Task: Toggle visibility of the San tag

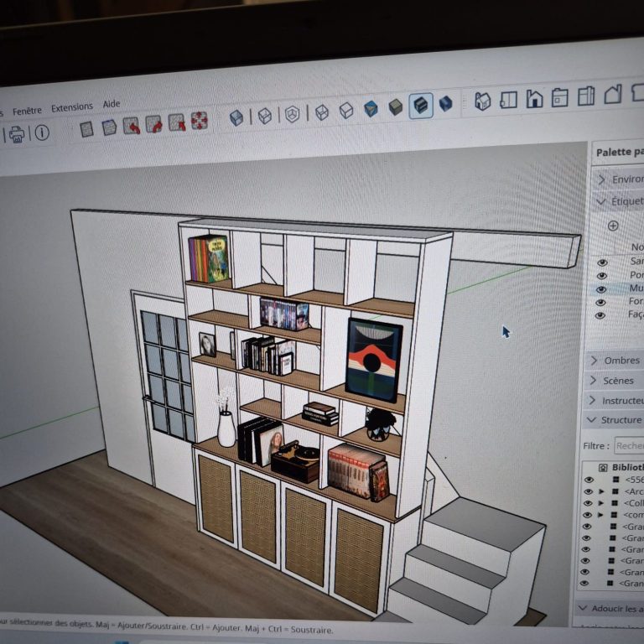Action: click(602, 262)
